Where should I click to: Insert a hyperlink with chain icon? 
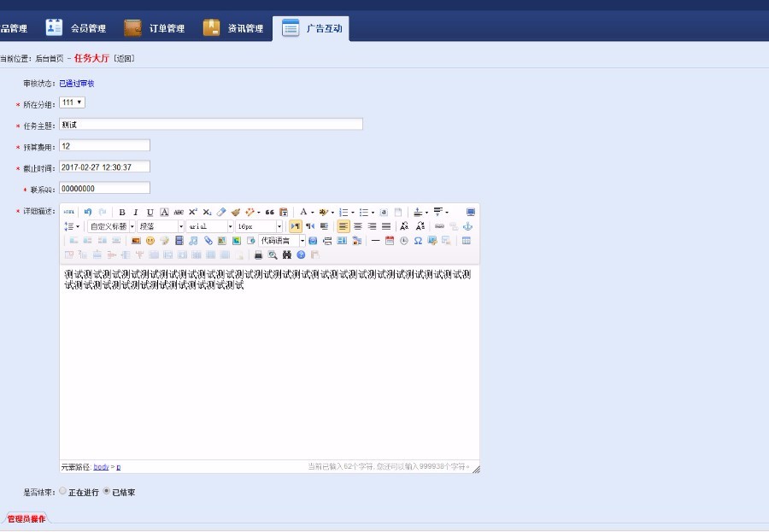tap(439, 226)
